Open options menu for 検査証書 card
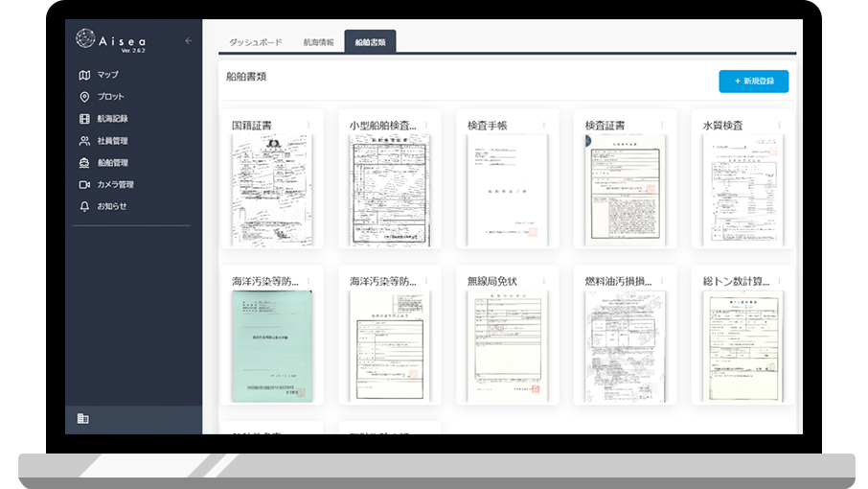The image size is (868, 489). tap(662, 126)
